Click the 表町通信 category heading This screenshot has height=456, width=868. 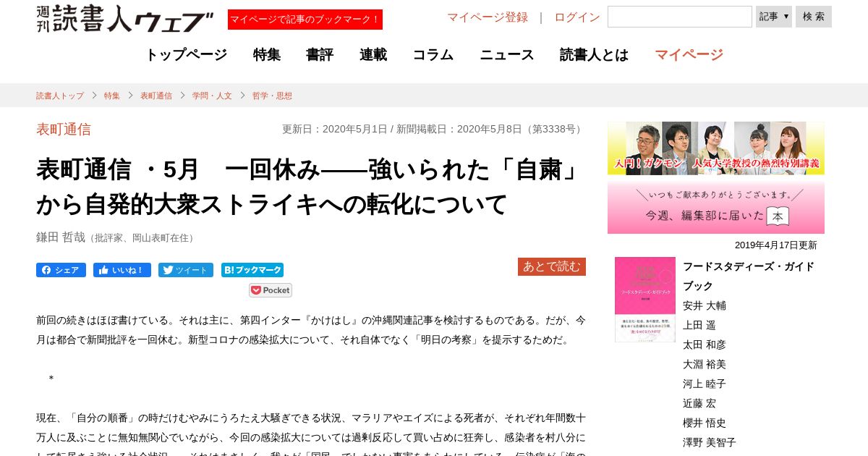(64, 130)
